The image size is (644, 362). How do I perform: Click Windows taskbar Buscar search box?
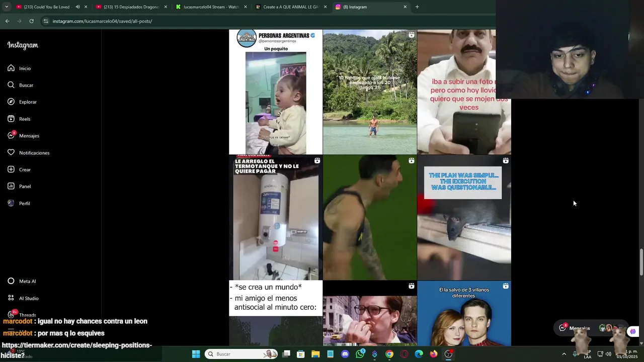242,354
